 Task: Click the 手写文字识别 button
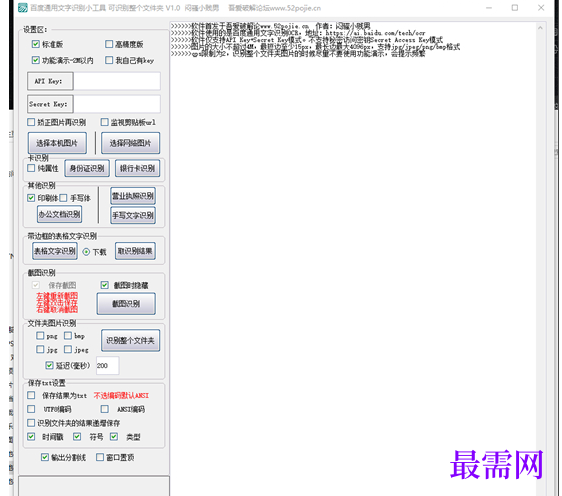click(x=133, y=215)
